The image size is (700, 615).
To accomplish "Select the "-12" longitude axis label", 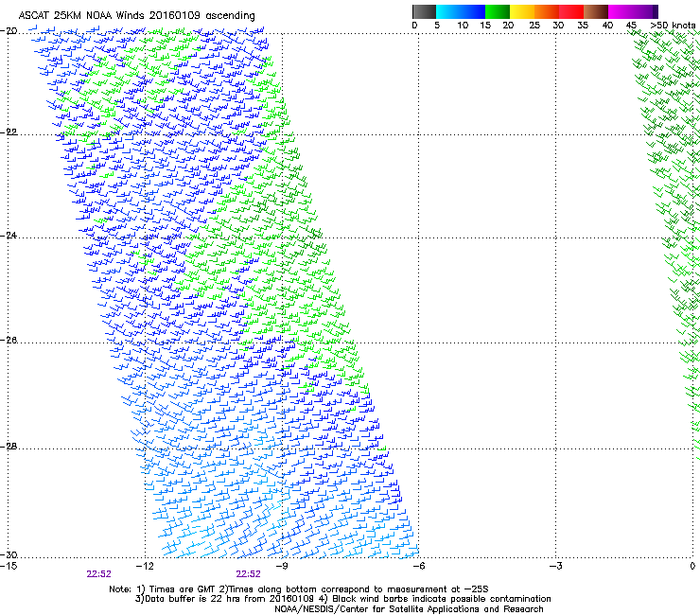I will [145, 567].
